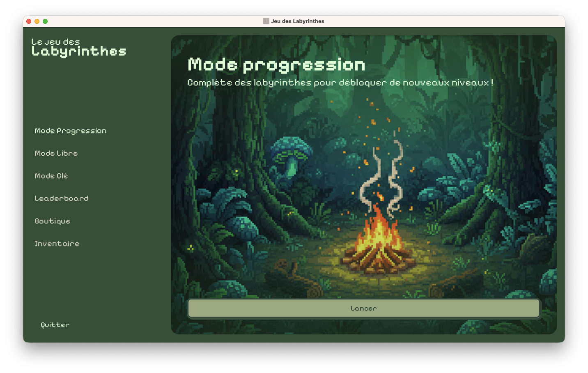Open Mode Progression in the sidebar
This screenshot has width=588, height=373.
pos(70,131)
